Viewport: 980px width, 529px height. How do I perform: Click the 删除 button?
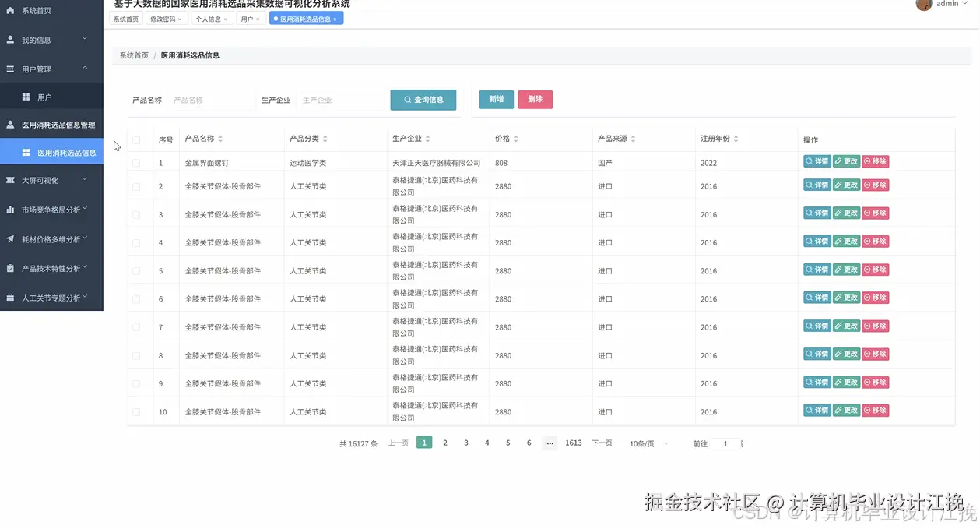coord(535,99)
